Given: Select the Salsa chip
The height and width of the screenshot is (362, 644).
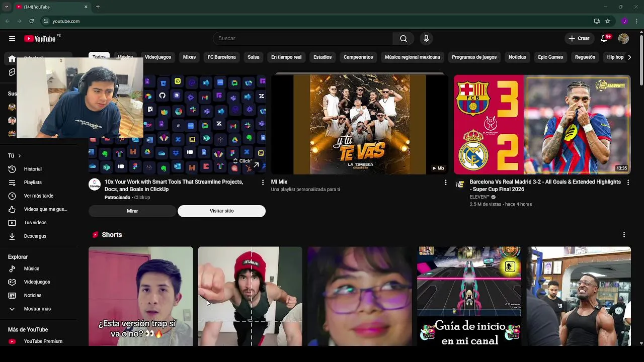Looking at the screenshot, I should point(253,57).
